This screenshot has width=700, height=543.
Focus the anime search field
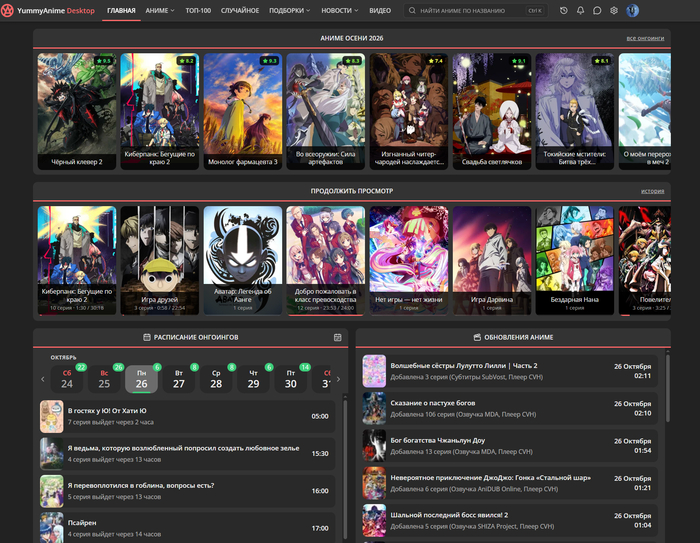coord(476,10)
